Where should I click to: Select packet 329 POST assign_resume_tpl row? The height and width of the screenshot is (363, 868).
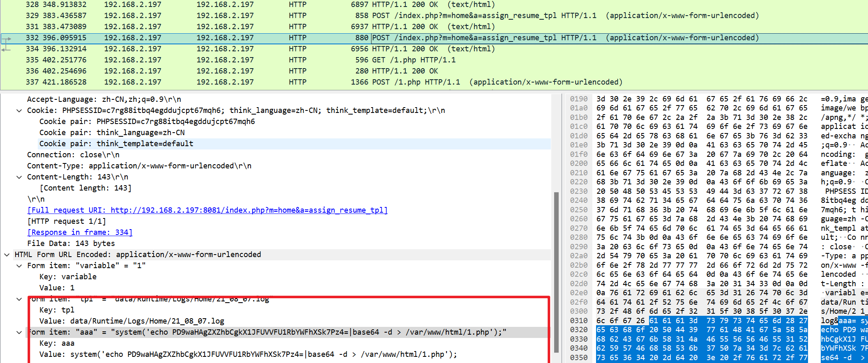click(x=434, y=16)
